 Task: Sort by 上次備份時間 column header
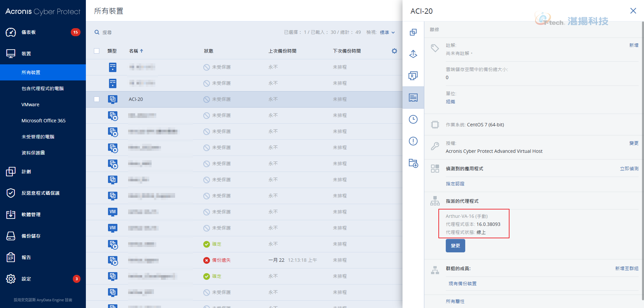(x=282, y=51)
